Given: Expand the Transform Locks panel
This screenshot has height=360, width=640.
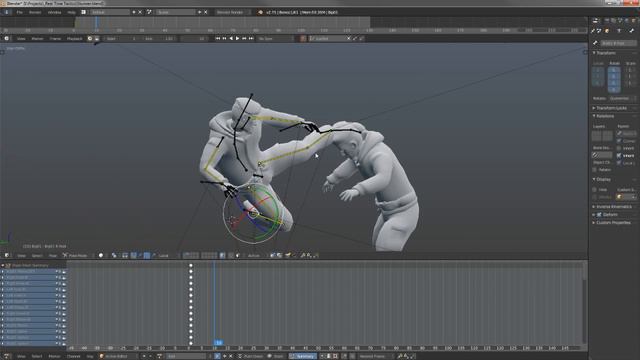Looking at the screenshot, I should [610, 108].
